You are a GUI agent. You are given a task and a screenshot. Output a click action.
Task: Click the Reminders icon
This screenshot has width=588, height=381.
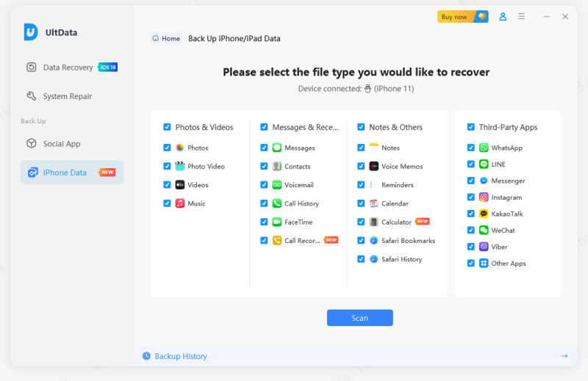pyautogui.click(x=374, y=185)
